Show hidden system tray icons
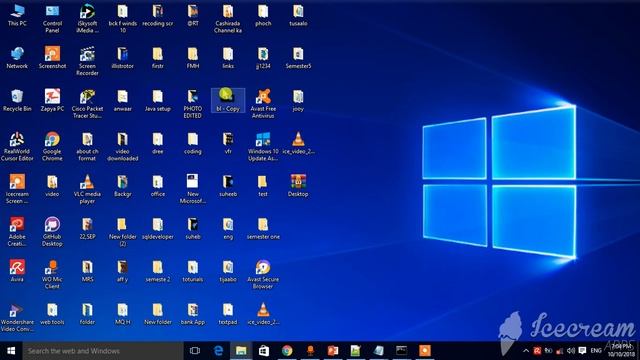 (x=526, y=351)
